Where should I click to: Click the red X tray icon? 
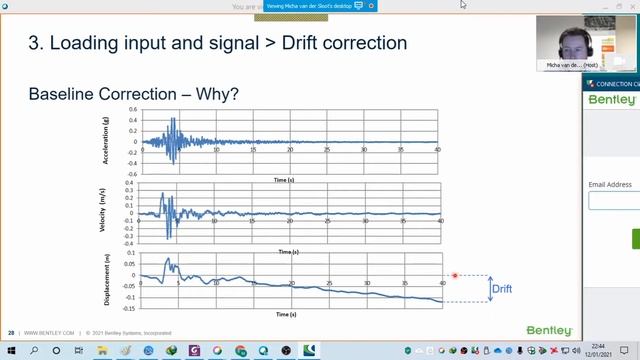[x=554, y=351]
